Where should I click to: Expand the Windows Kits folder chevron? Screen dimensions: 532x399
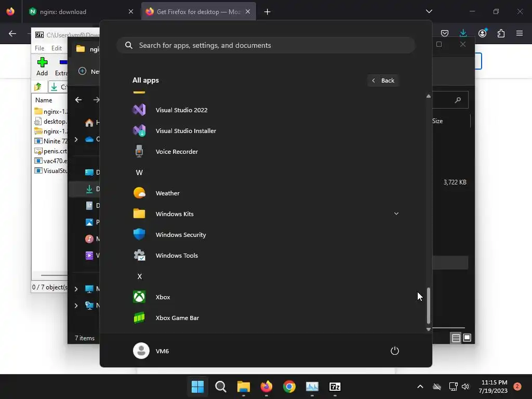pyautogui.click(x=396, y=214)
